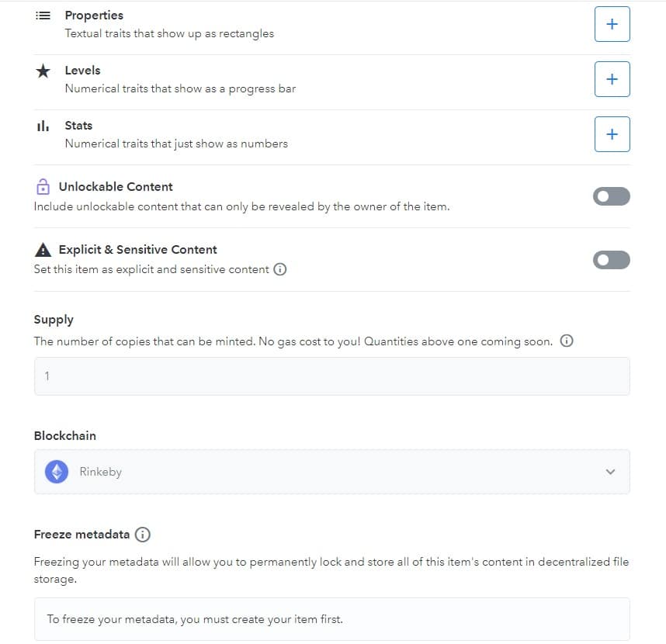Add a stat using the plus button
The height and width of the screenshot is (644, 666).
[x=612, y=134]
